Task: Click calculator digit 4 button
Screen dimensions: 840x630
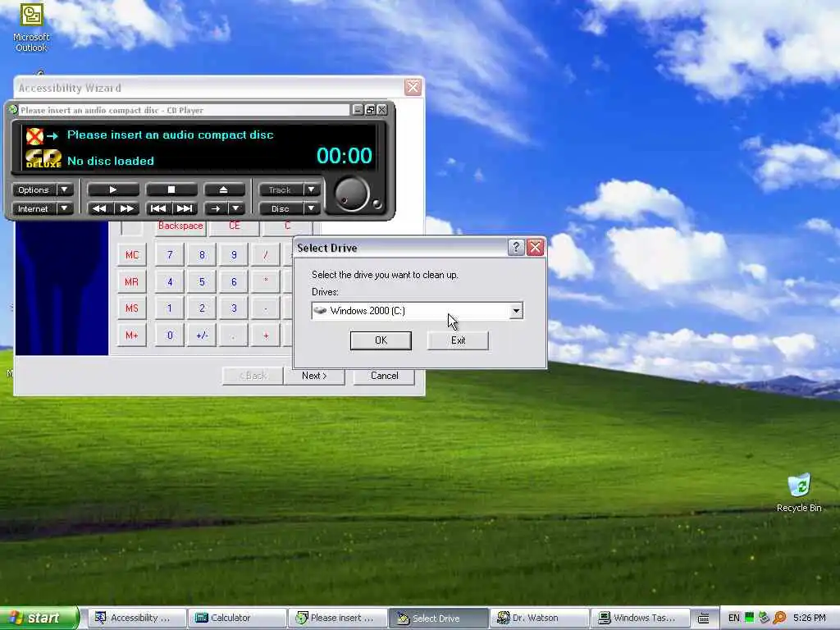Action: coord(170,282)
